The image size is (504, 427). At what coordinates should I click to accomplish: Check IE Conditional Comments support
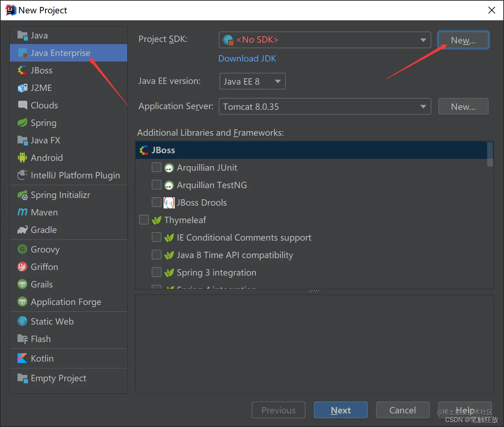click(156, 237)
